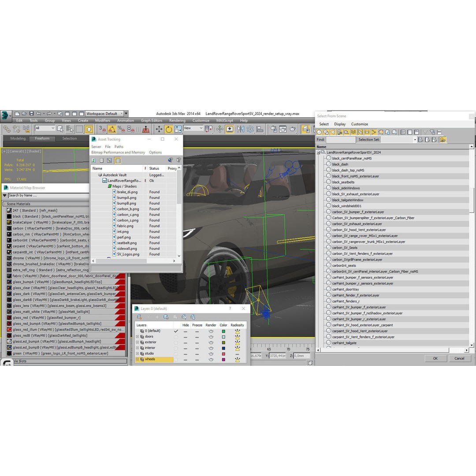Open the MAXScript menu
Screen dimensions: 476x476
click(x=225, y=120)
